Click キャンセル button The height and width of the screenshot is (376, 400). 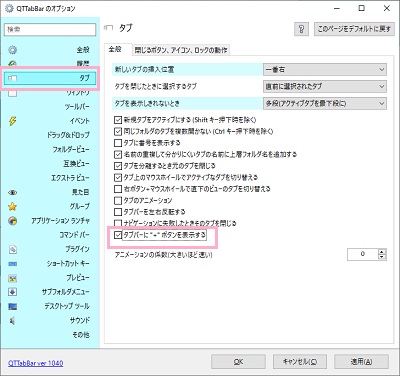pyautogui.click(x=300, y=362)
